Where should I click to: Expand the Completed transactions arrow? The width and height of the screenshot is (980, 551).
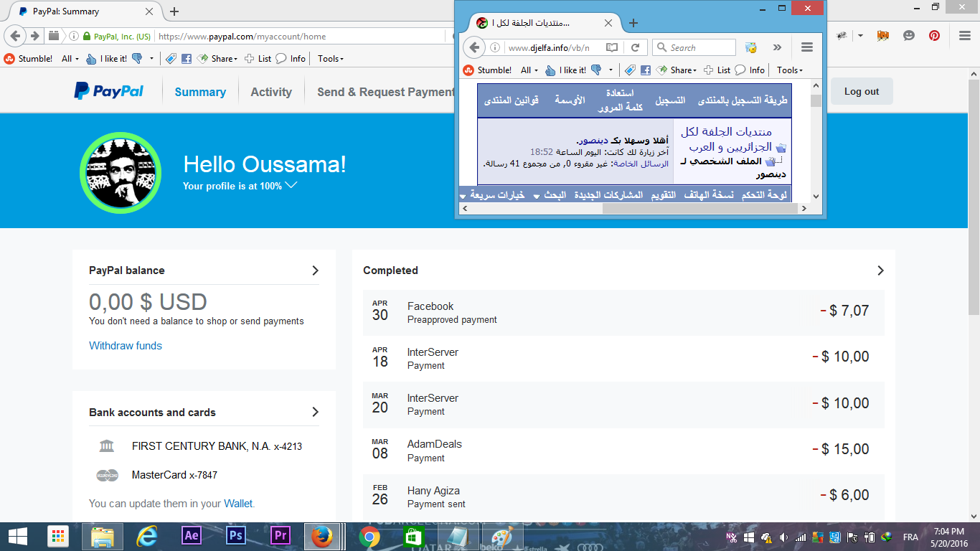pyautogui.click(x=880, y=270)
